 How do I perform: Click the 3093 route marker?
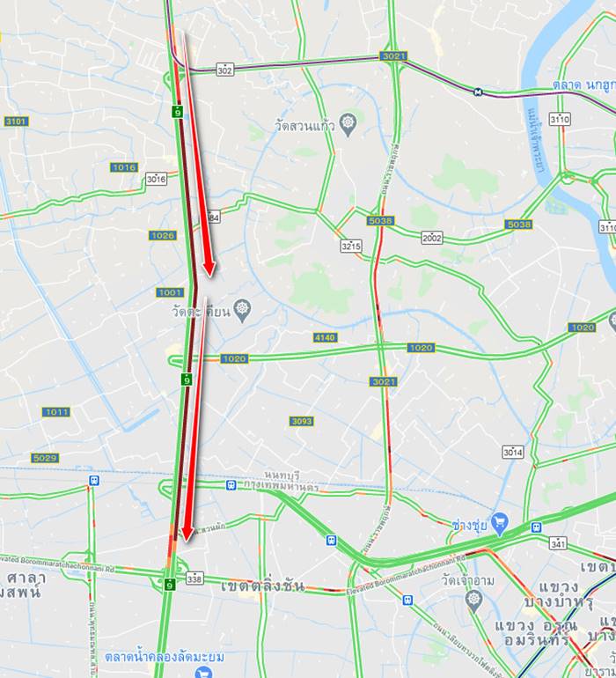pos(301,421)
